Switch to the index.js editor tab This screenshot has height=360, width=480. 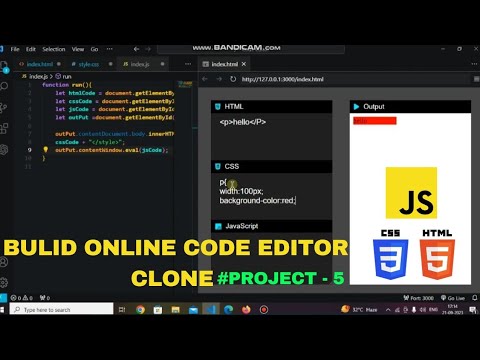(x=140, y=64)
